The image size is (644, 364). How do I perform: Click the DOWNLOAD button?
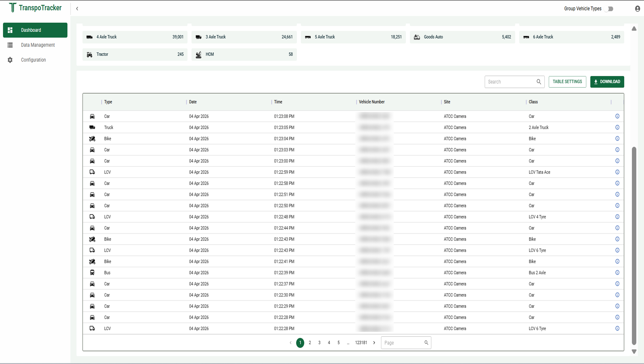pos(607,82)
